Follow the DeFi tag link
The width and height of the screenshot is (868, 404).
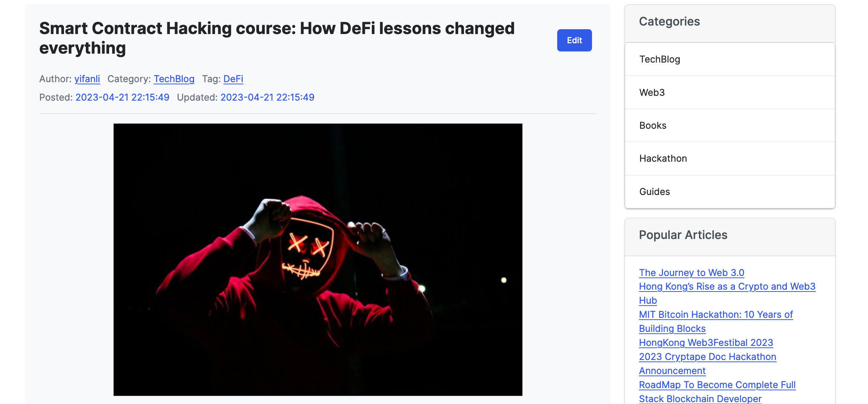pos(233,79)
